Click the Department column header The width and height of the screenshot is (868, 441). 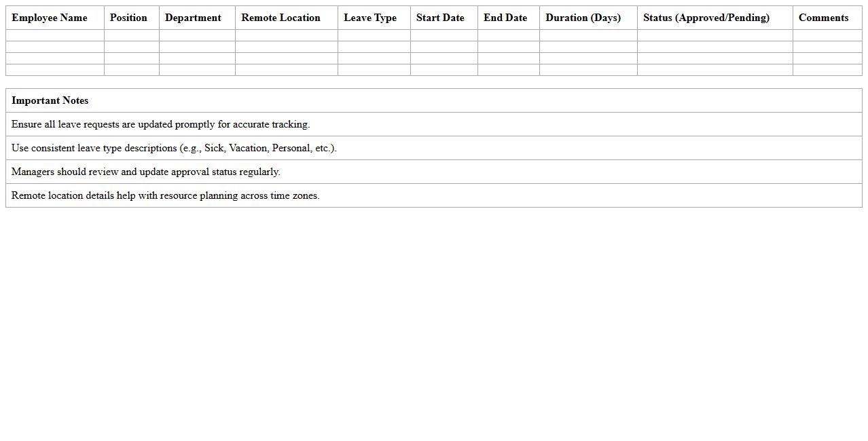[193, 18]
